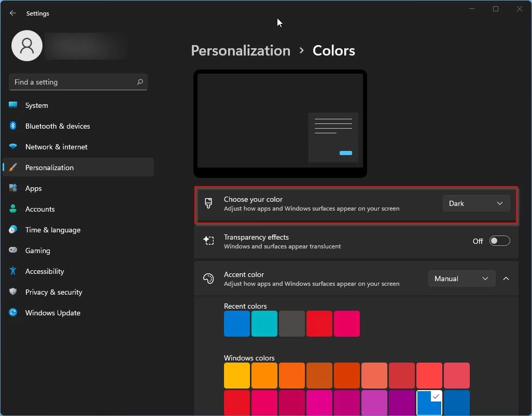The image size is (532, 416).
Task: Select Personalization in sidebar
Action: [x=78, y=168]
